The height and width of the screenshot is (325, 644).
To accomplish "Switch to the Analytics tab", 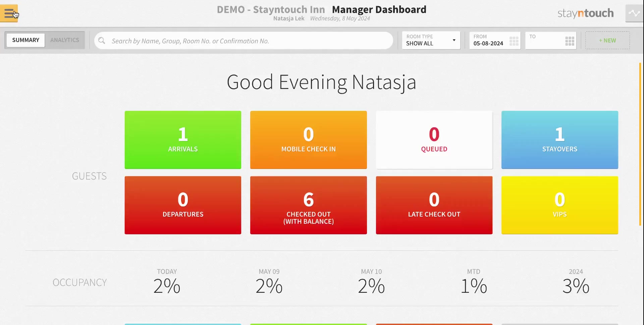I will point(65,40).
